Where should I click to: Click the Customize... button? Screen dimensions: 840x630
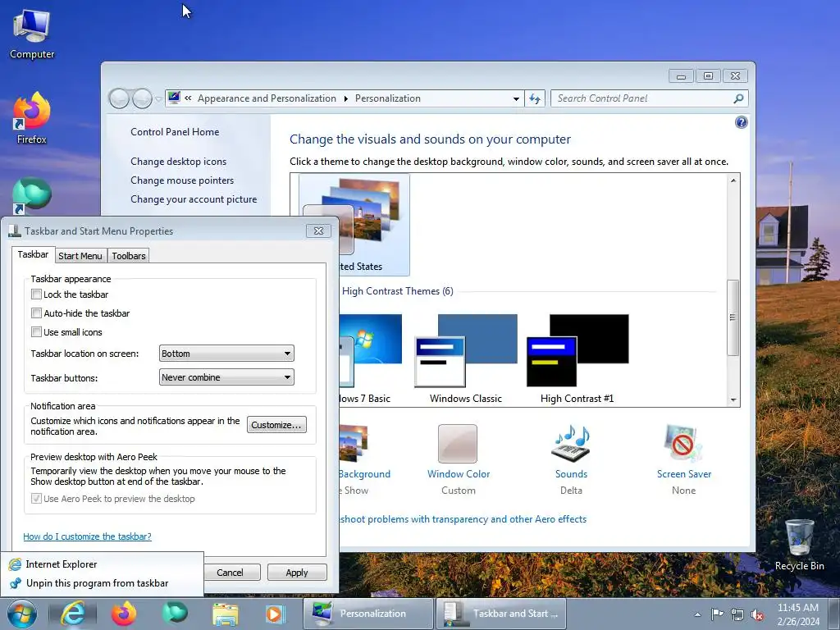click(x=276, y=424)
